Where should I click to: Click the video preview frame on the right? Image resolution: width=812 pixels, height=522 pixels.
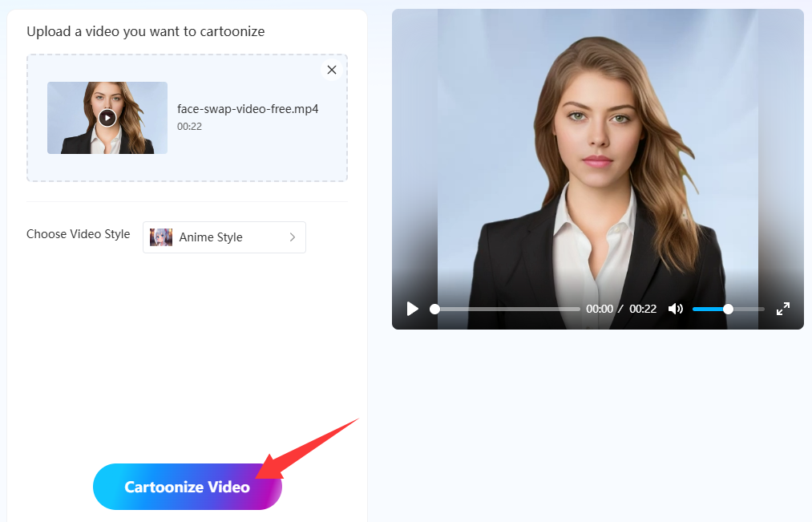tap(597, 160)
